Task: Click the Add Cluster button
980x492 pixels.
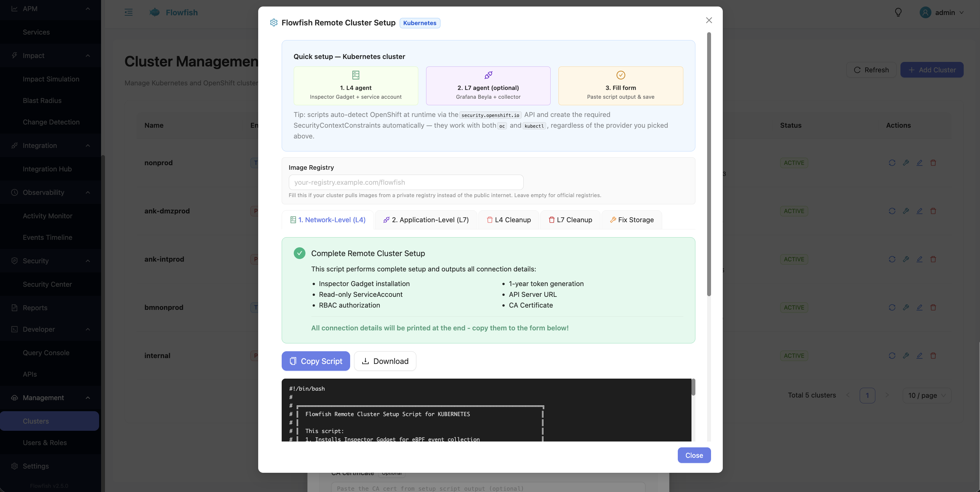Action: click(932, 70)
